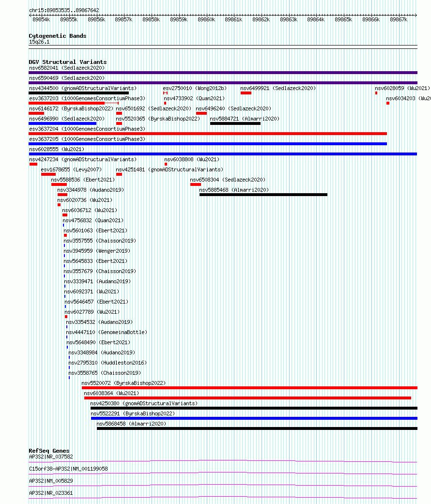Click nsv6028555 (Wu2021) label

coord(57,149)
